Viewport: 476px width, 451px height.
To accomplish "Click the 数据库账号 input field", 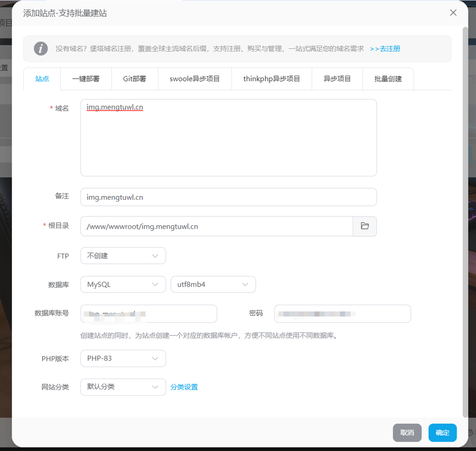I will click(x=149, y=314).
